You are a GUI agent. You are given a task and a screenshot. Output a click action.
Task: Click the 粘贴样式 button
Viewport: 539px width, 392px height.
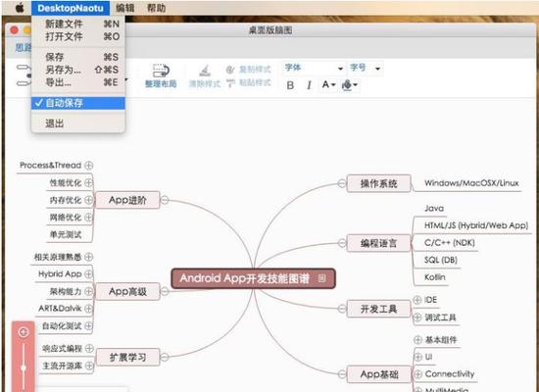249,83
